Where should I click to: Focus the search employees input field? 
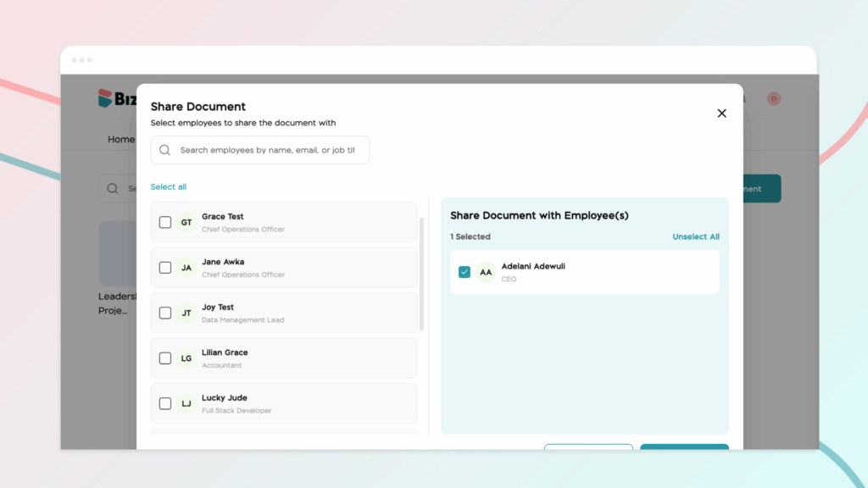(x=267, y=150)
